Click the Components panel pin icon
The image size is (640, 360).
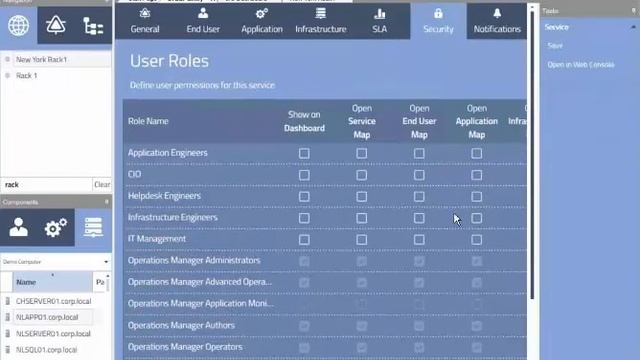(107, 202)
